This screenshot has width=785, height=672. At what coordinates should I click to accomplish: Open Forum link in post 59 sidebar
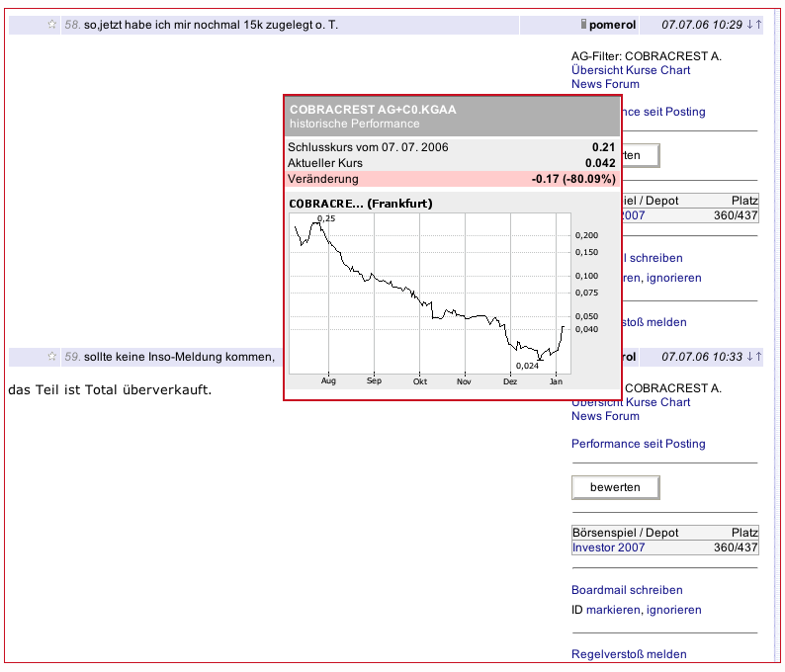(x=621, y=416)
